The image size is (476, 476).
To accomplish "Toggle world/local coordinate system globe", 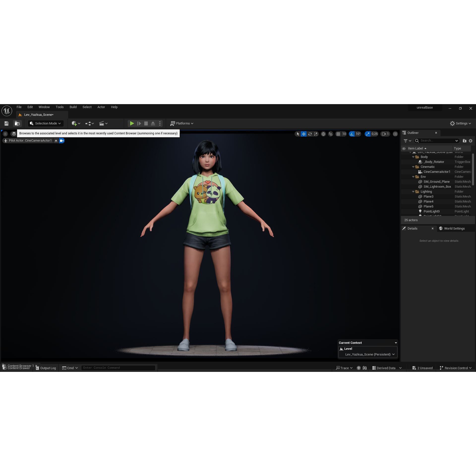I will coord(323,134).
